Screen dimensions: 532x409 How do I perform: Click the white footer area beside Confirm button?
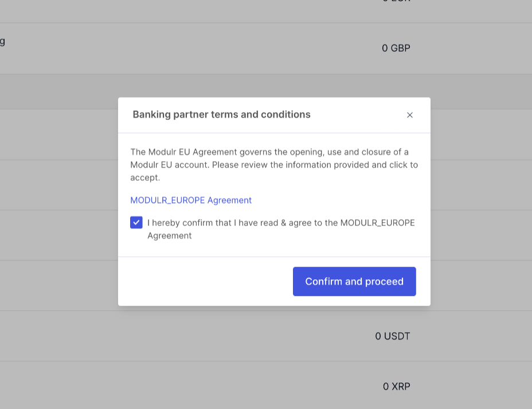[x=206, y=282]
